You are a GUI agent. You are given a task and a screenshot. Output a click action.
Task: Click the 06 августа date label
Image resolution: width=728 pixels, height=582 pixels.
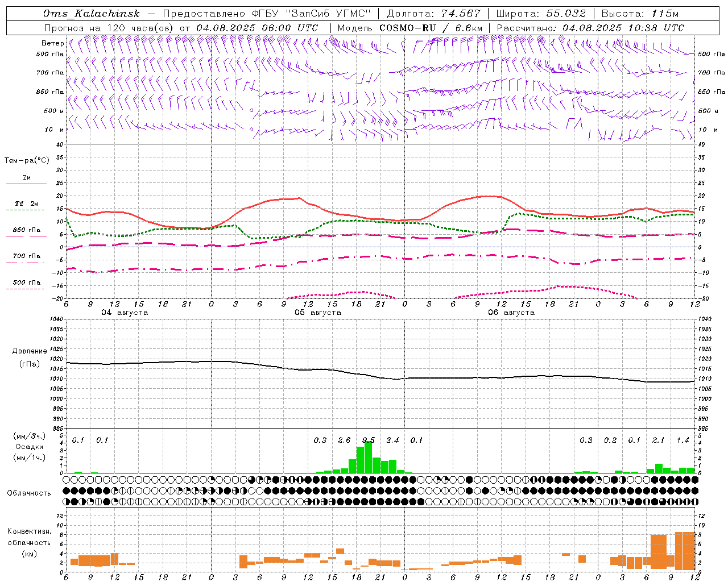click(x=511, y=313)
